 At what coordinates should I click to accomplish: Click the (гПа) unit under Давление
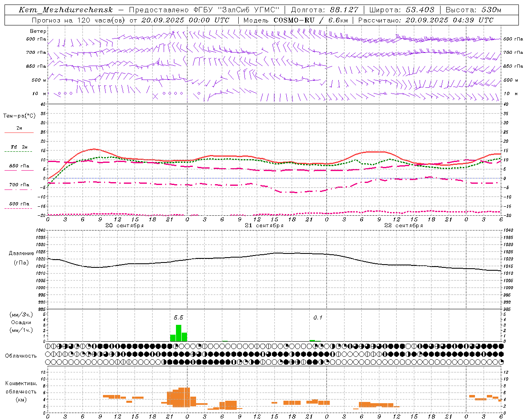coord(21,263)
